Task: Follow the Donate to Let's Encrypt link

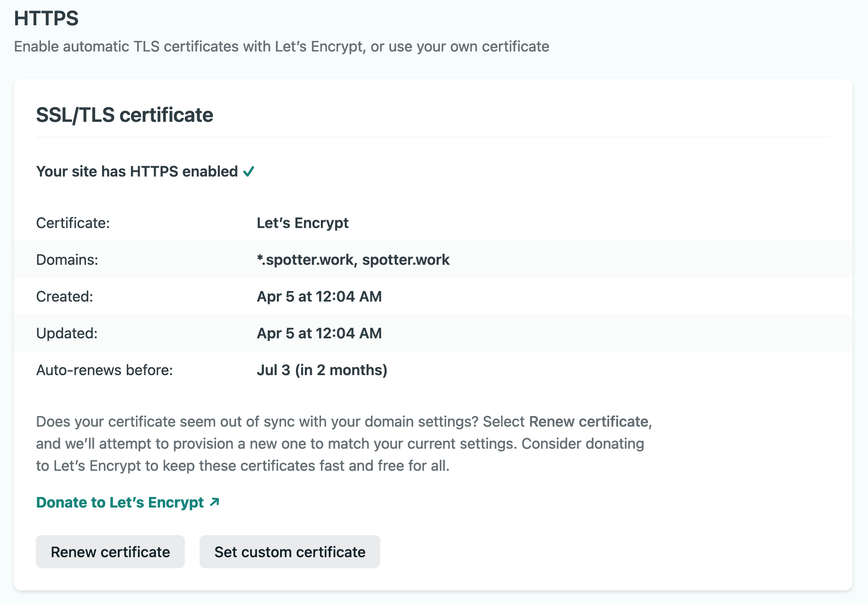Action: click(x=120, y=502)
